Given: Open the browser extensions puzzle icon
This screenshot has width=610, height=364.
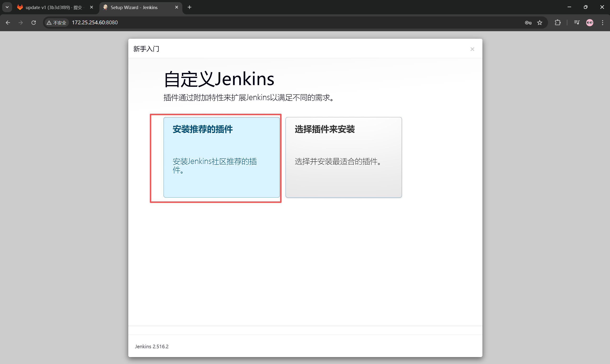Looking at the screenshot, I should pyautogui.click(x=558, y=23).
